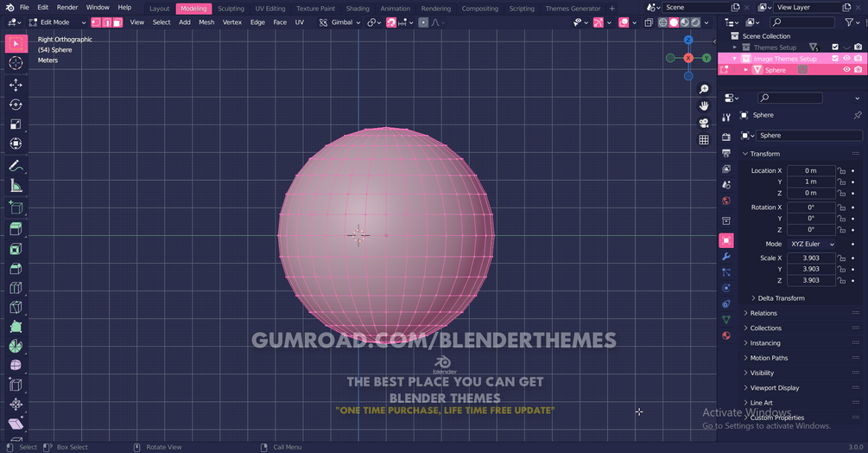The width and height of the screenshot is (868, 453).
Task: Toggle the camera view icon
Action: pyautogui.click(x=704, y=123)
